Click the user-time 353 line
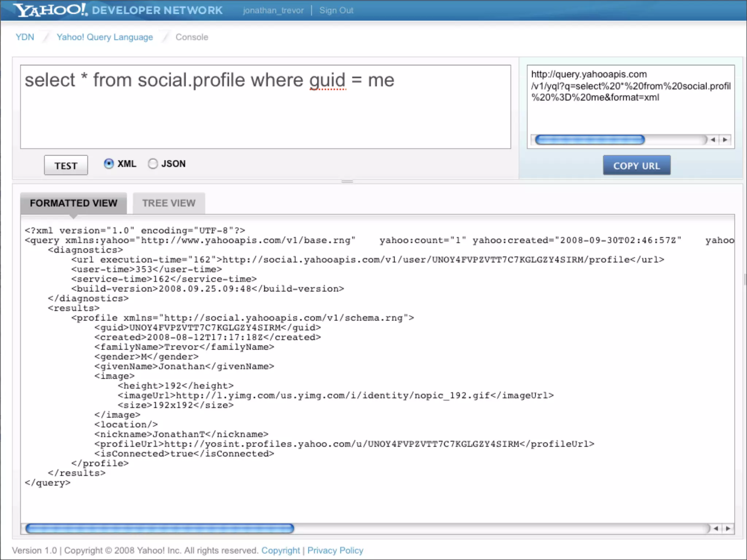Image resolution: width=747 pixels, height=560 pixels. coord(147,269)
